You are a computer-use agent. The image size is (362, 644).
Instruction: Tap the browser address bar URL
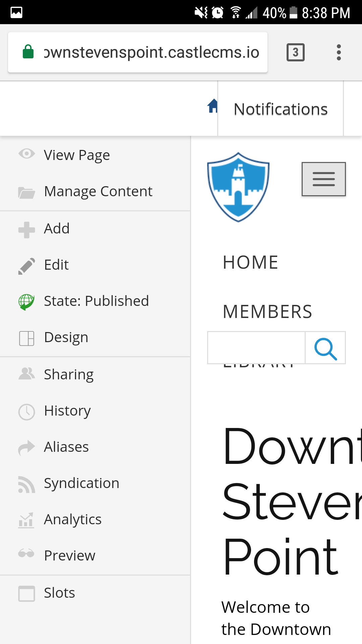[152, 52]
